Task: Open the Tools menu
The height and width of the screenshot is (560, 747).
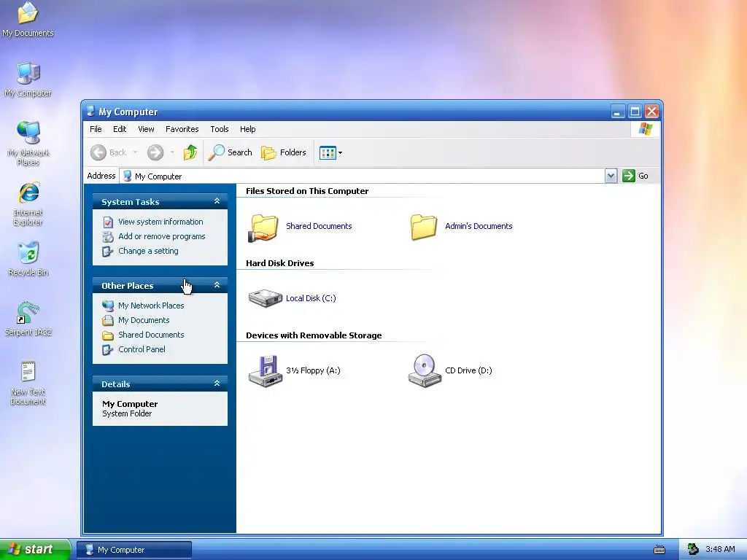Action: click(220, 129)
